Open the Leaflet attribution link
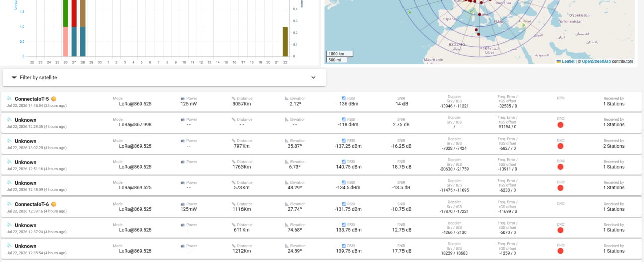This screenshot has height=262, width=644. tap(566, 61)
